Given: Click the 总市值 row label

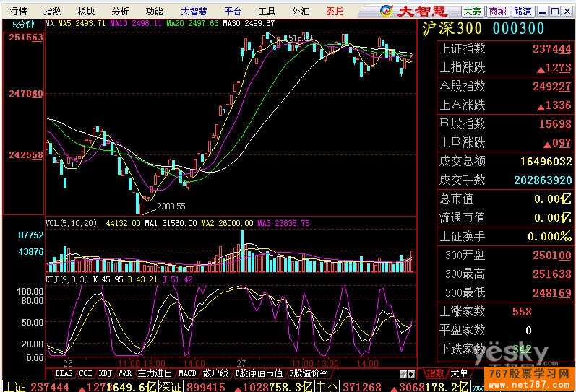Looking at the screenshot, I should point(456,199).
